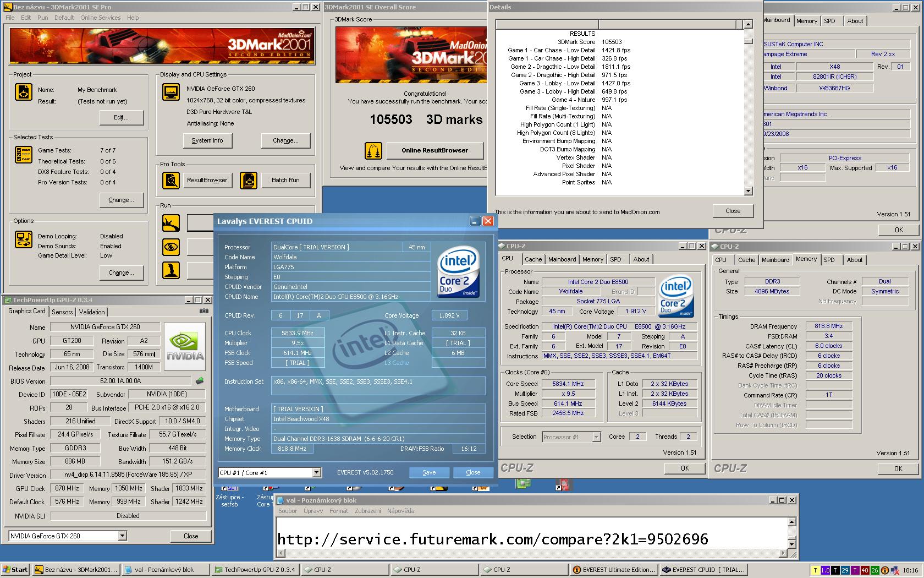
Task: Open the CPU-Z Processor #1 selection dropdown
Action: coord(596,437)
